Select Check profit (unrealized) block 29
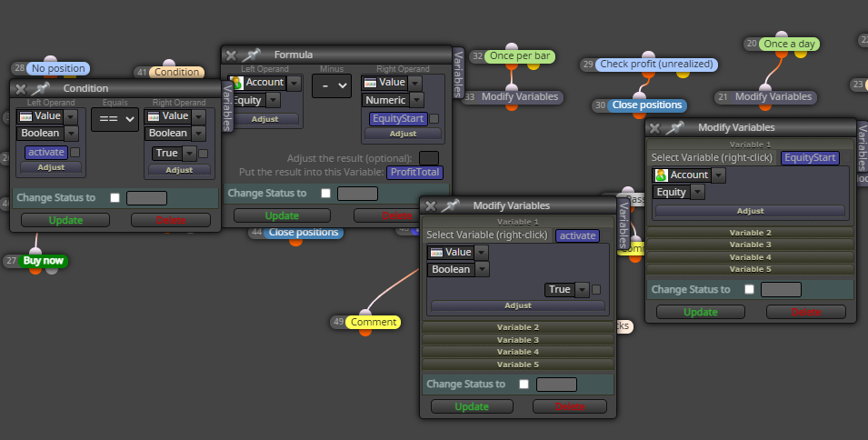 coord(656,65)
